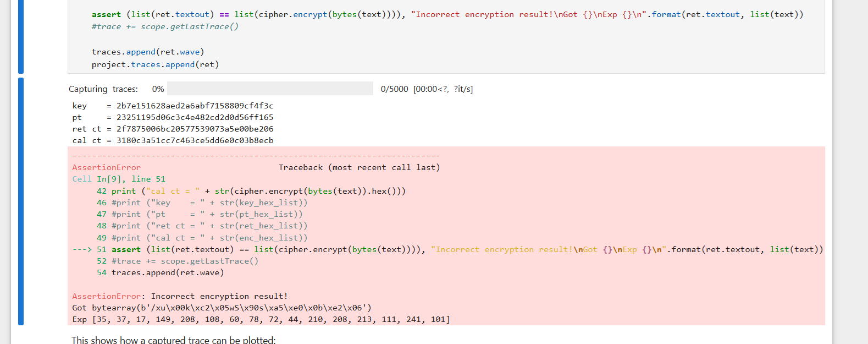868x344 pixels.
Task: Click the 'key' hex value output line
Action: [173, 106]
